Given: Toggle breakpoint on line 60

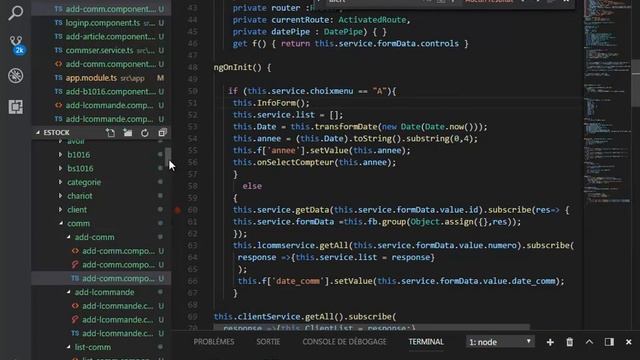Looking at the screenshot, I should click(178, 210).
